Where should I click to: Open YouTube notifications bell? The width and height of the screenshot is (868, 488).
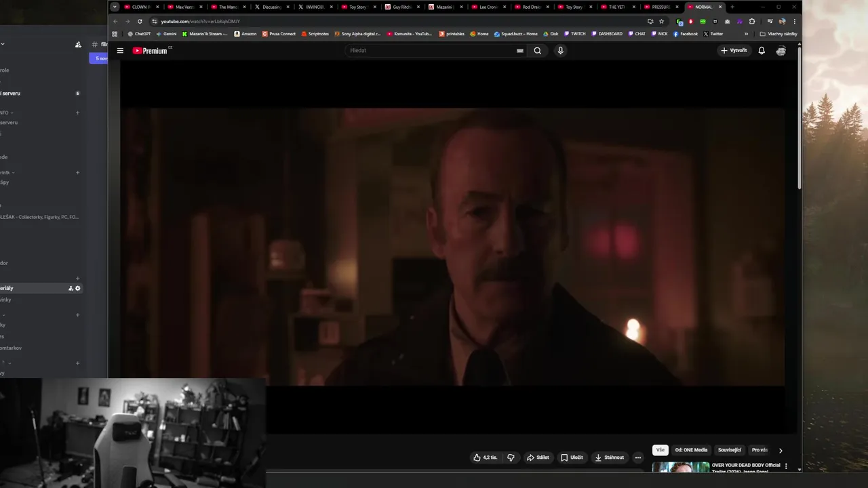pos(762,51)
